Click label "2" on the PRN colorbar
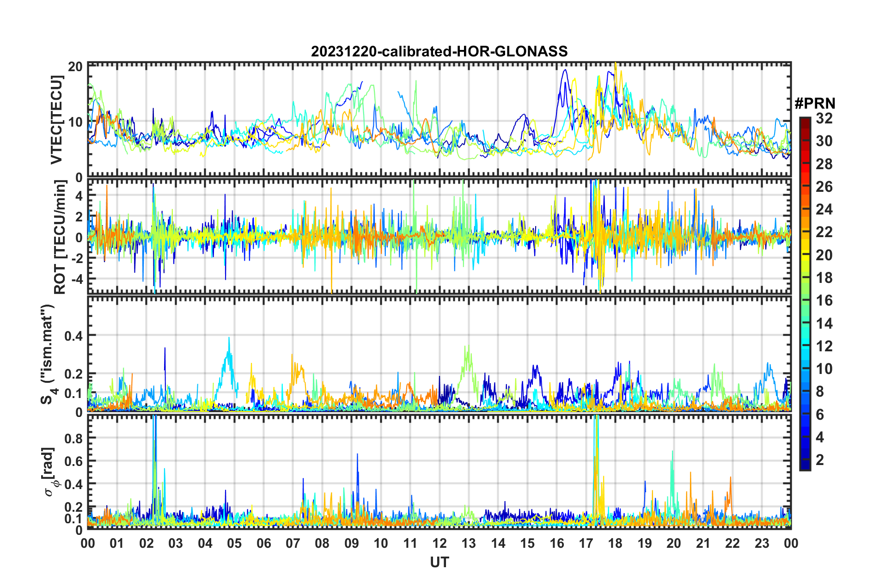Viewport: 879px width, 588px height. coord(820,460)
